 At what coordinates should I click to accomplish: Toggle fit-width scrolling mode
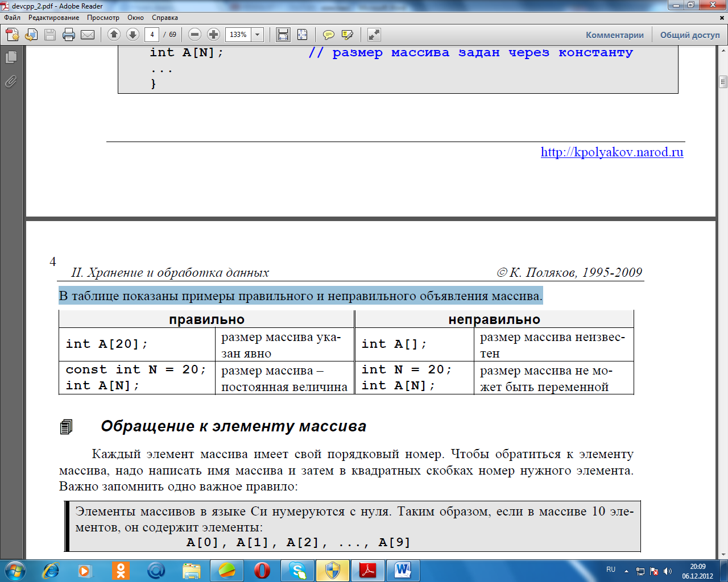pos(283,35)
